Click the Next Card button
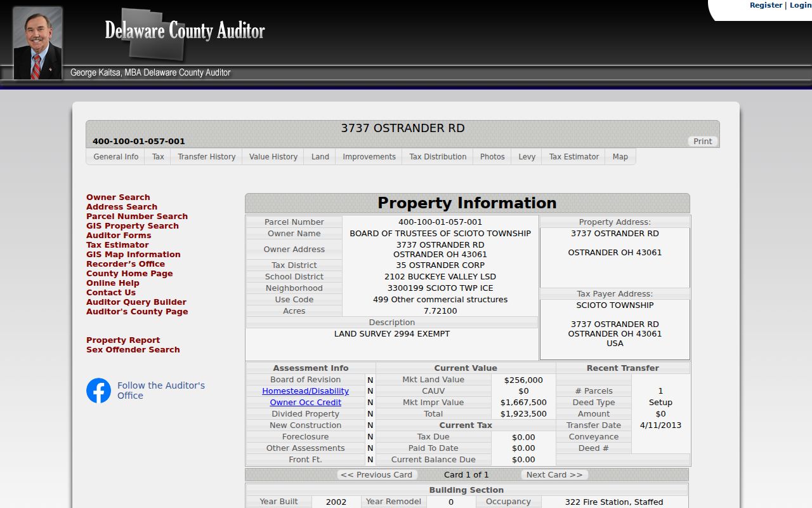The image size is (812, 508). (x=554, y=475)
